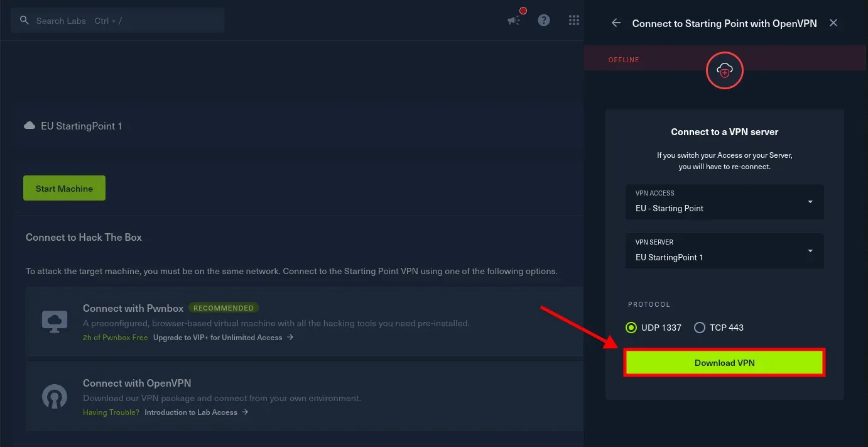Open the VPN Server dropdown

pyautogui.click(x=725, y=251)
